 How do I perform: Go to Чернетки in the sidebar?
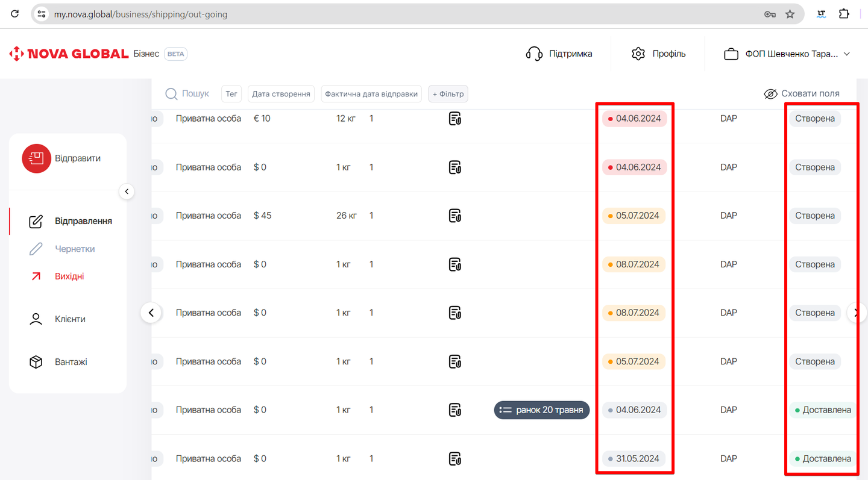(75, 249)
